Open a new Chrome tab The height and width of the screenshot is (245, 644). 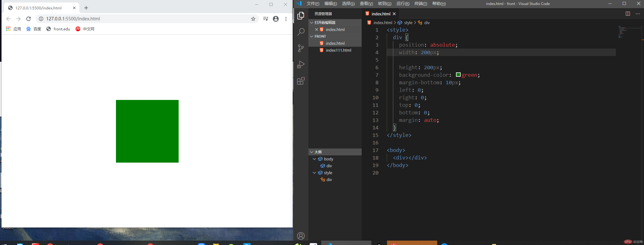(86, 8)
